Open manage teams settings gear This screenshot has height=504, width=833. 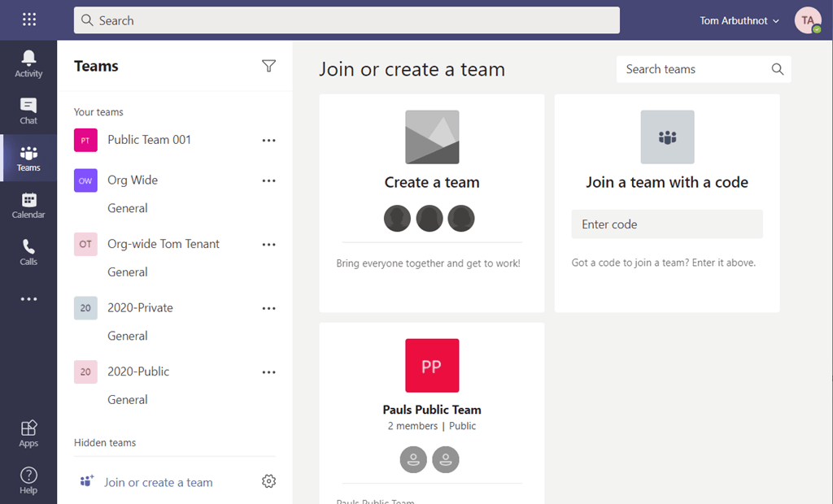pyautogui.click(x=268, y=481)
